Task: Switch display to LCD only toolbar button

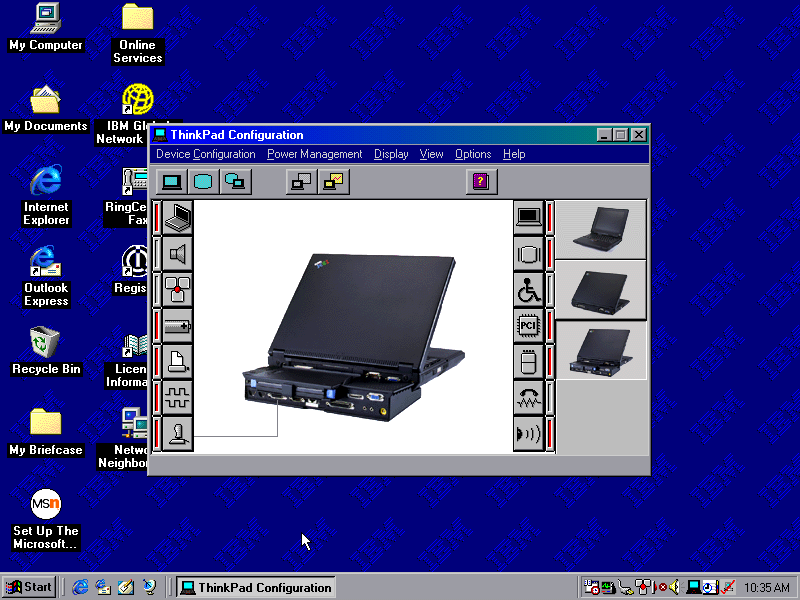Action: point(172,181)
